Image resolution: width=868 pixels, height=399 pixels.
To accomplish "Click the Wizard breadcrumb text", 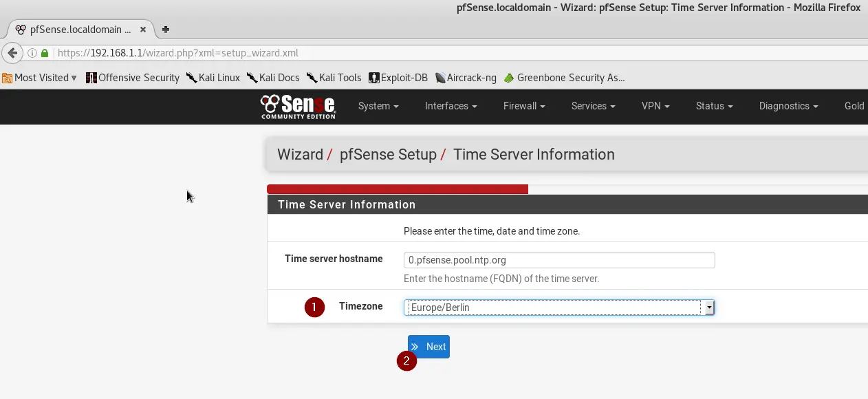I will (300, 154).
